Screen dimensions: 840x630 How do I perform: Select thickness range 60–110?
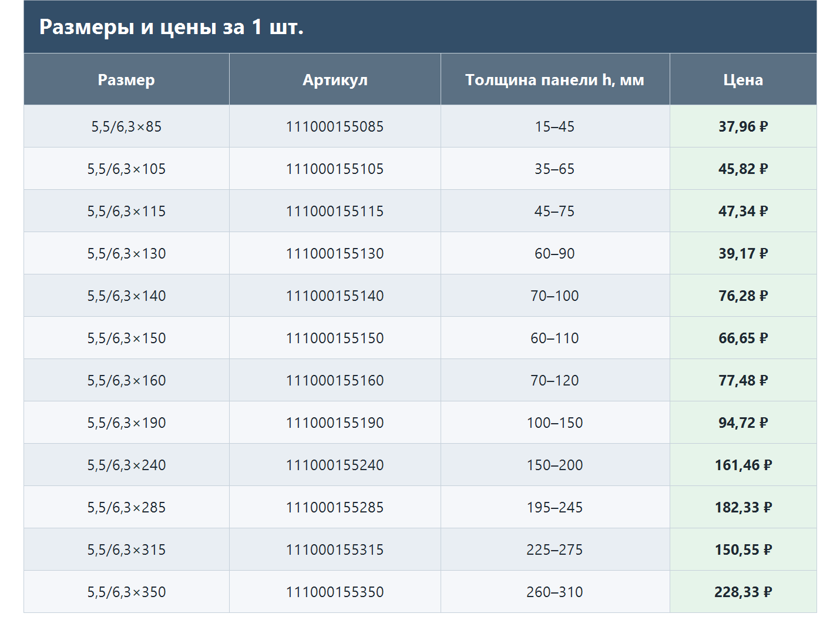pos(555,338)
